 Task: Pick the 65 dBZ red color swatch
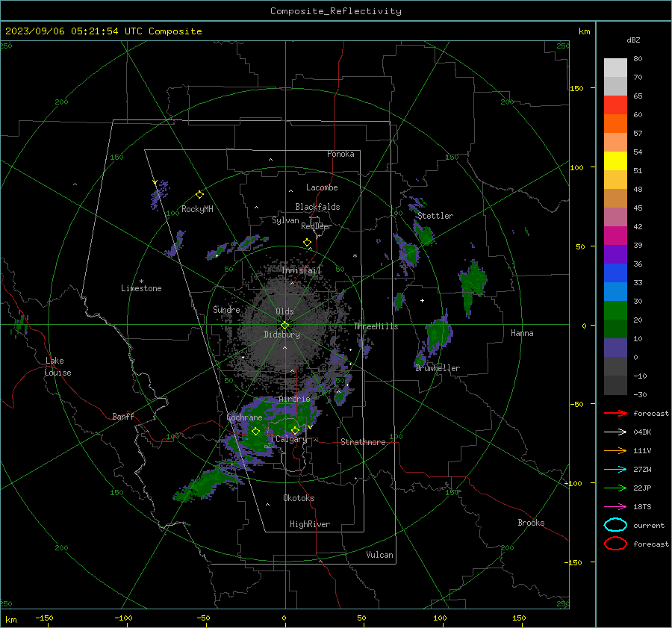[x=615, y=105]
